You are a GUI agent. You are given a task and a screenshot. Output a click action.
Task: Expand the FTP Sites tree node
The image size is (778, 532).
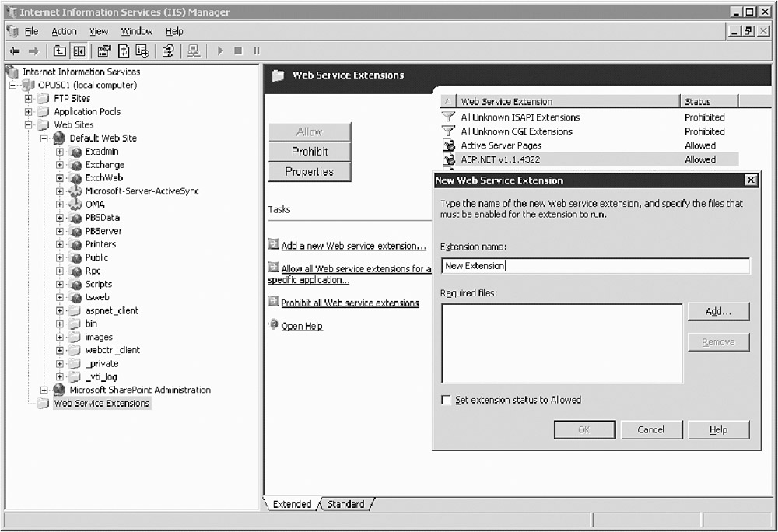click(29, 99)
